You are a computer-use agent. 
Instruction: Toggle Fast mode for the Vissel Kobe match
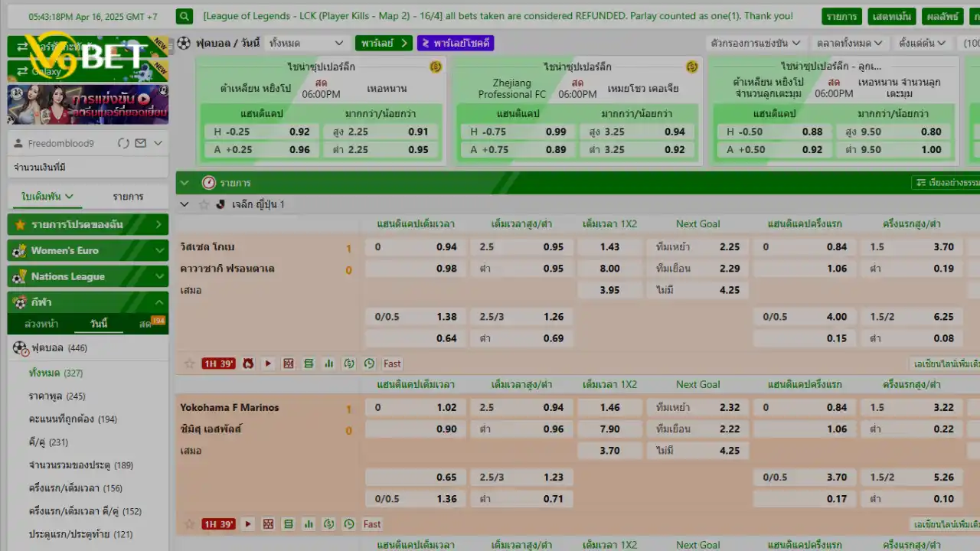(x=392, y=364)
